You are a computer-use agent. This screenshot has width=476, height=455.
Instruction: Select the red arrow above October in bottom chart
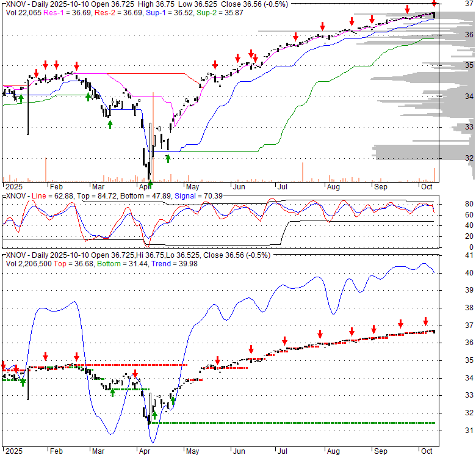(x=426, y=321)
